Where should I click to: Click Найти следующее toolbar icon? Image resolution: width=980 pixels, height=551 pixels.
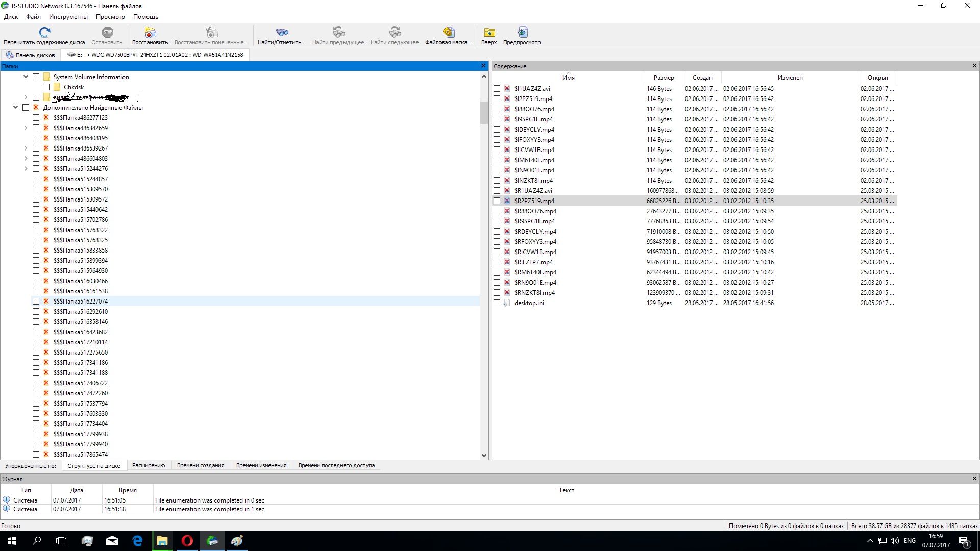point(395,32)
